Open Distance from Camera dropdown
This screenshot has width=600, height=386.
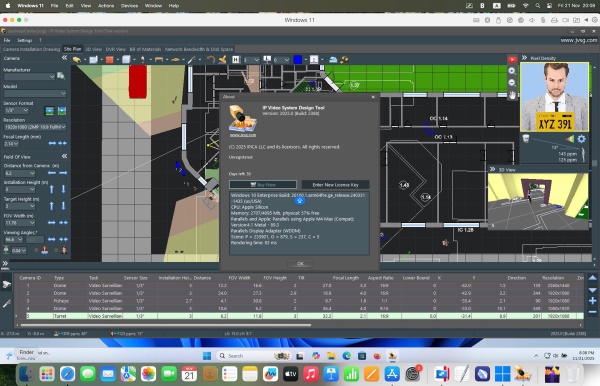point(20,173)
